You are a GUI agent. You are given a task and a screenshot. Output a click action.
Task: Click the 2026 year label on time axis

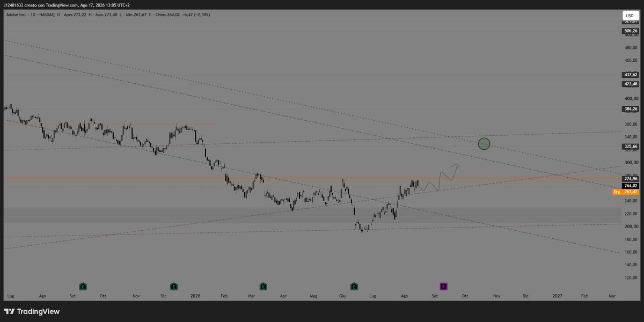pos(195,296)
